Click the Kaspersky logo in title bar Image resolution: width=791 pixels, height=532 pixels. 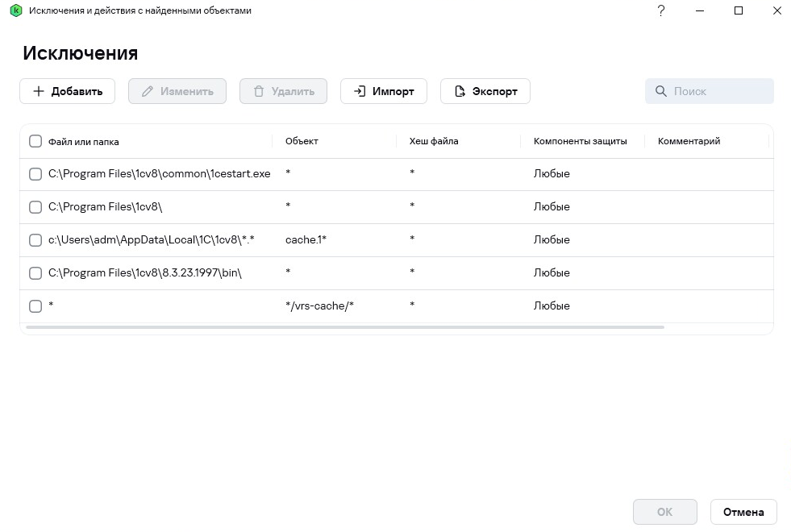pyautogui.click(x=15, y=11)
